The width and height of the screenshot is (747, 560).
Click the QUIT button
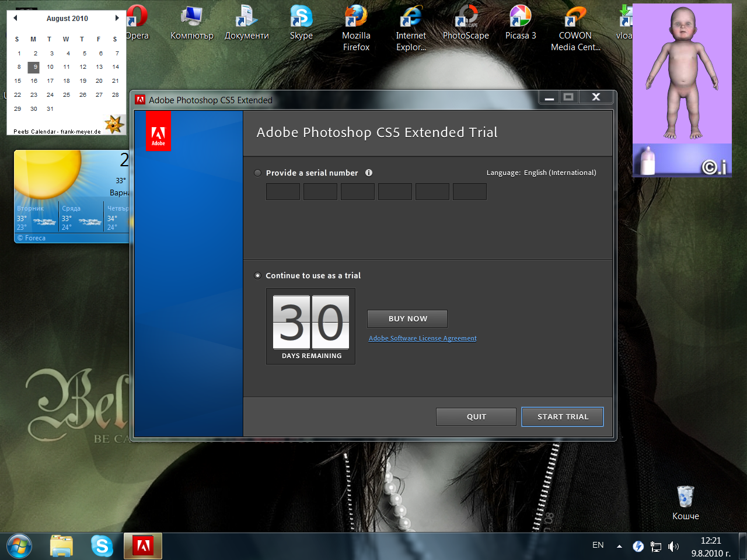click(x=476, y=417)
